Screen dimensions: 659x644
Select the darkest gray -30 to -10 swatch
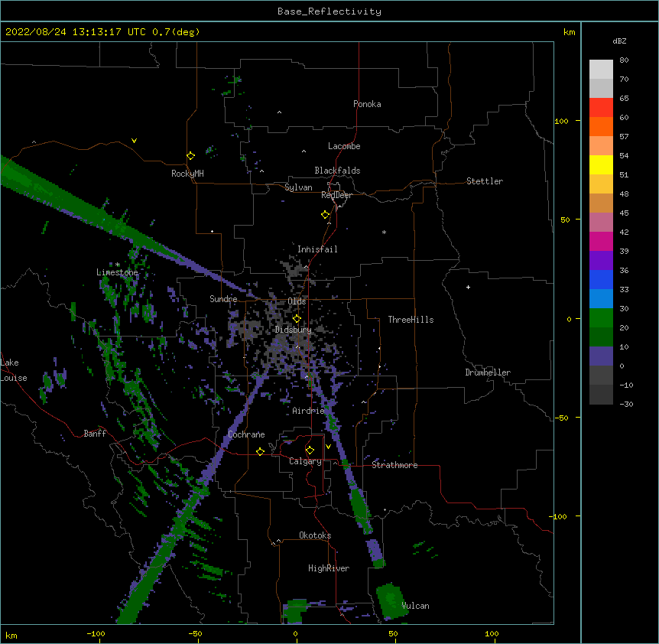pyautogui.click(x=601, y=395)
